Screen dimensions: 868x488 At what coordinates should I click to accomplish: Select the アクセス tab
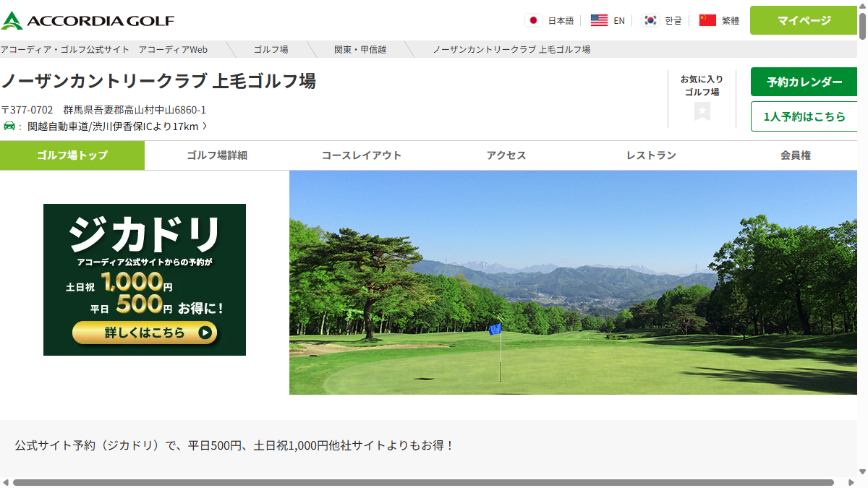tap(506, 155)
